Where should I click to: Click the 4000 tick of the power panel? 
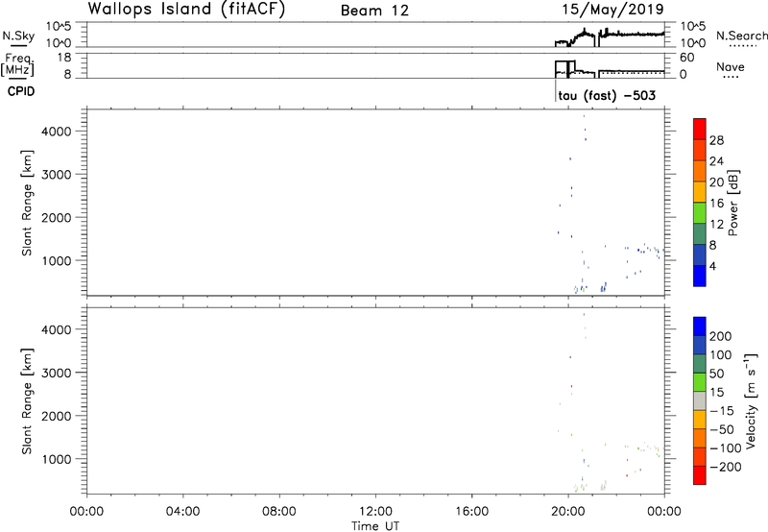tap(57, 132)
